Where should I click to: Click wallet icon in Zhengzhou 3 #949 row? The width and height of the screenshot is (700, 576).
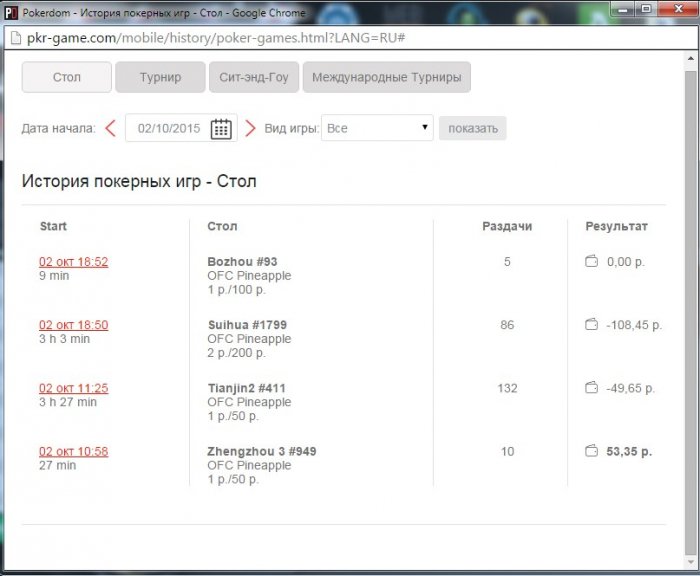pos(592,451)
